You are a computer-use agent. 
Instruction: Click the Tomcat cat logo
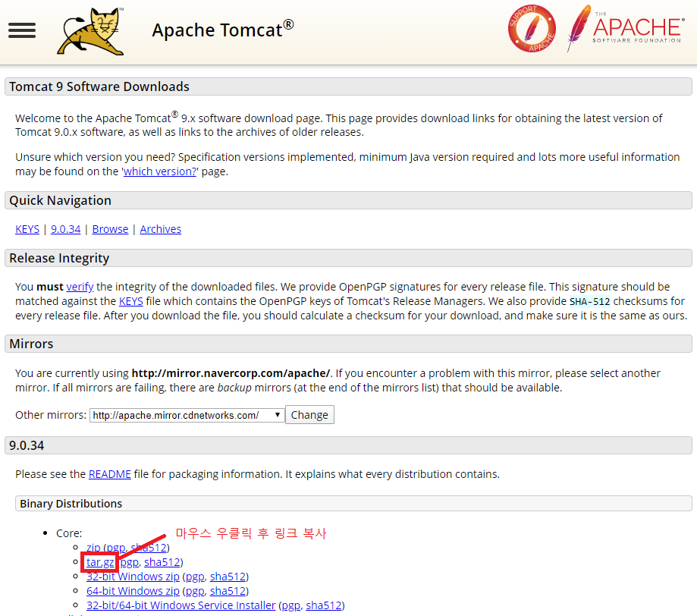pyautogui.click(x=90, y=31)
